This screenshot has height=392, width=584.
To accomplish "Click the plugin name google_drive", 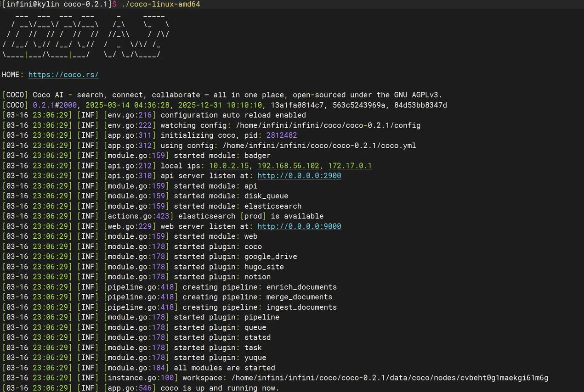I will tap(271, 257).
